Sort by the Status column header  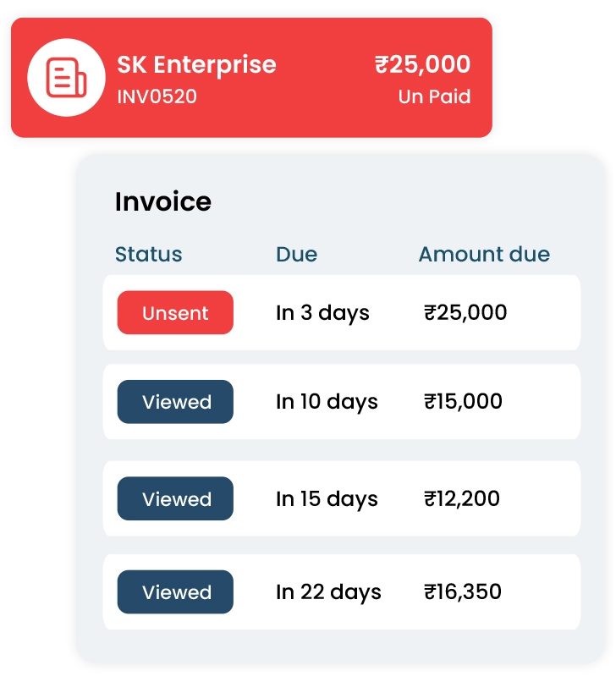pos(149,255)
